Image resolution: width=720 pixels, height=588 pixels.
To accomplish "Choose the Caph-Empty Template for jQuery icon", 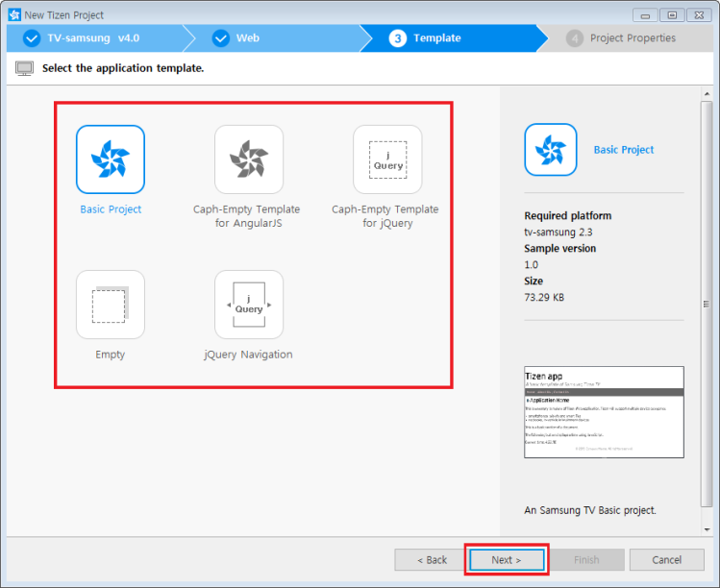I will click(x=387, y=159).
